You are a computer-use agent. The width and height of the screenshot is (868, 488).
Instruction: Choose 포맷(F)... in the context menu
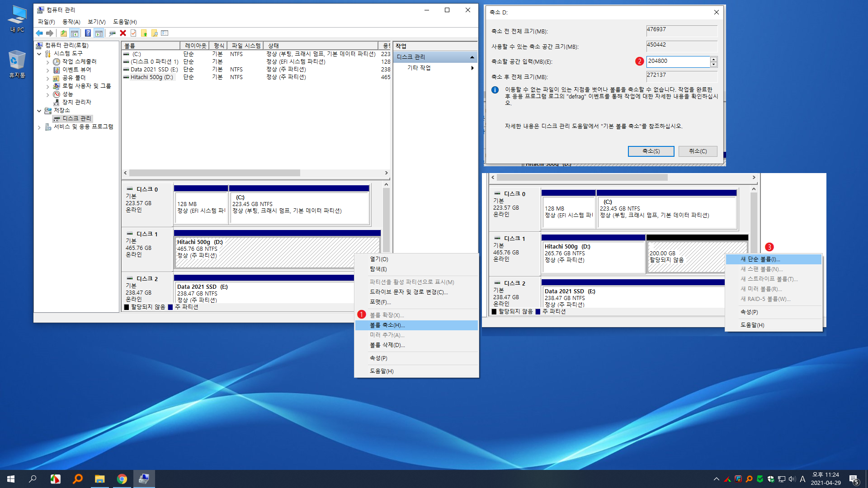click(x=416, y=302)
